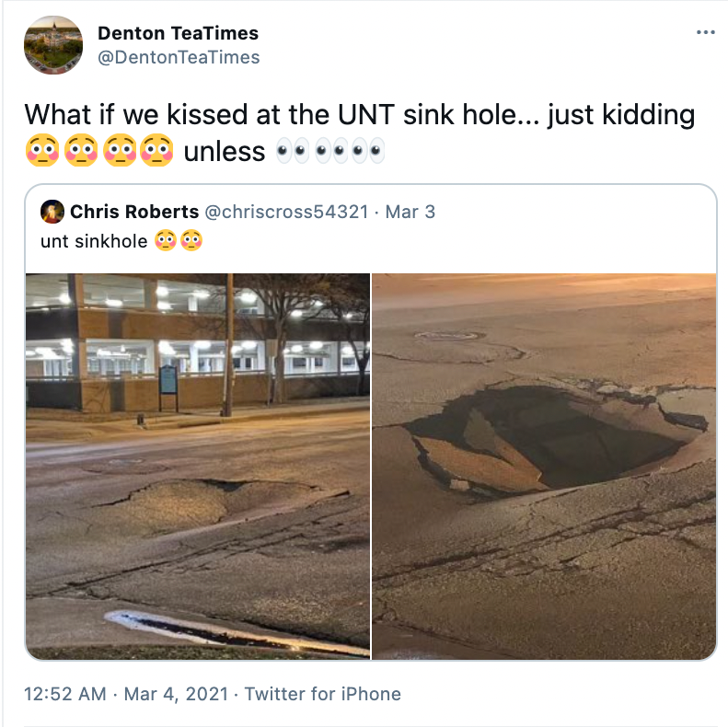Image resolution: width=728 pixels, height=727 pixels.
Task: Click last flushed-face emoji in main tweet
Action: pos(157,151)
